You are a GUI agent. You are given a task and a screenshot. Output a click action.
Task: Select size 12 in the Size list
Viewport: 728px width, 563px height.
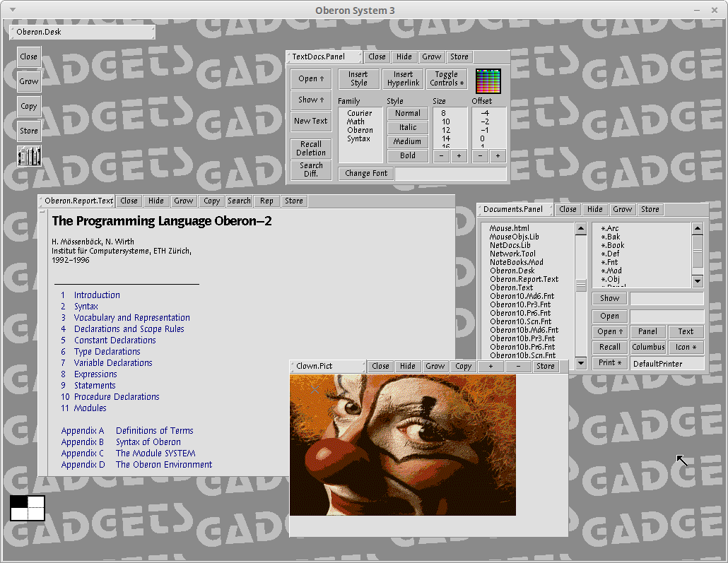(446, 131)
